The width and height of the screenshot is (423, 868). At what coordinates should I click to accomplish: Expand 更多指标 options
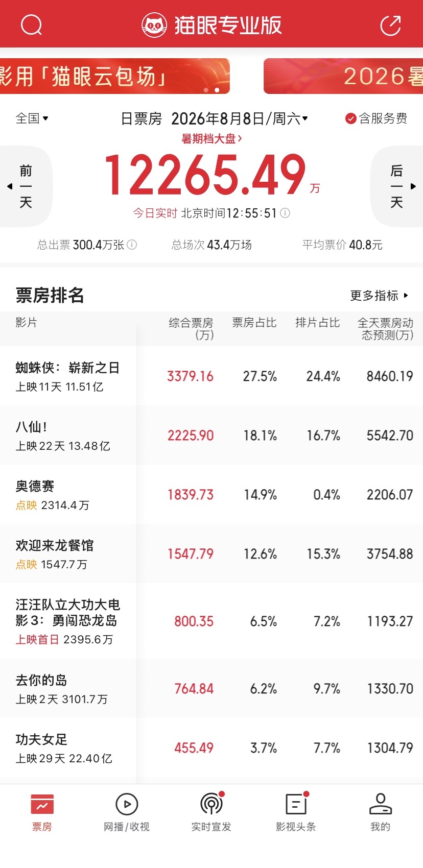click(x=379, y=296)
